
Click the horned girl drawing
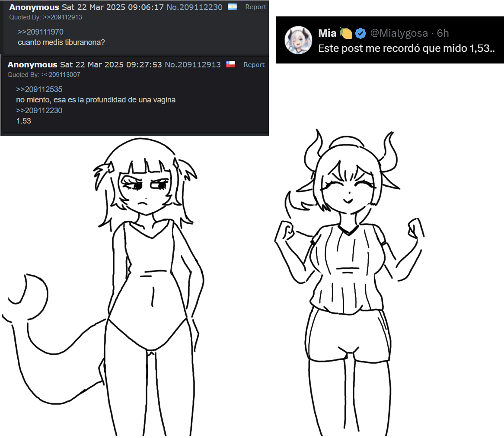tap(349, 282)
